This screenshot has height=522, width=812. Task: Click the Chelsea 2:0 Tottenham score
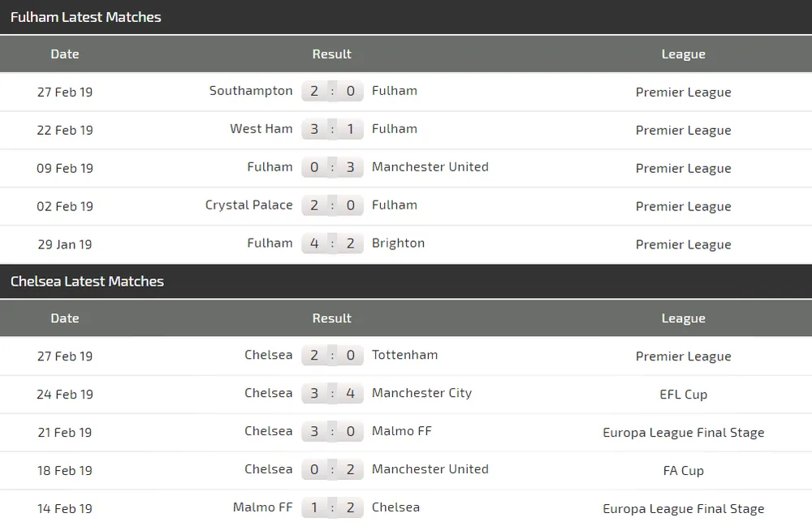tap(332, 356)
